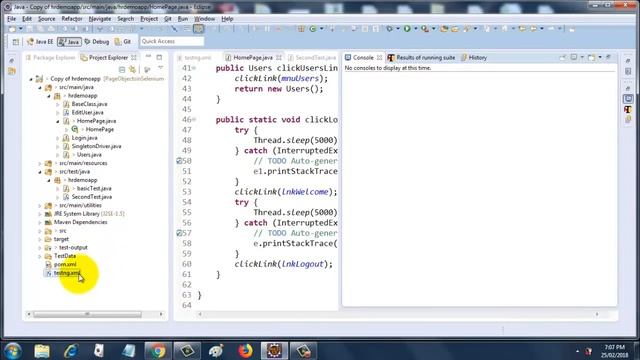
Task: Switch to the Java EE perspective
Action: click(x=40, y=42)
